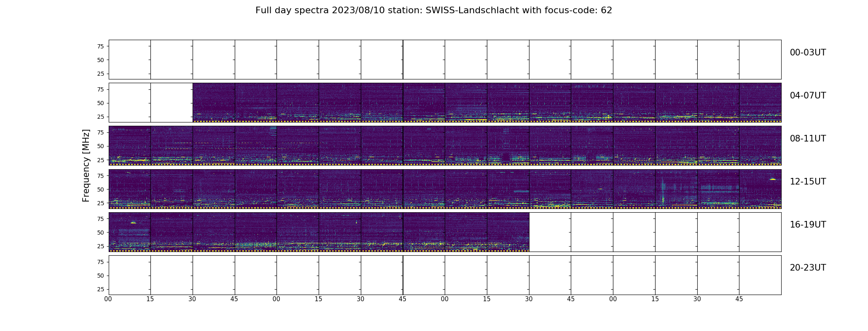Image resolution: width=868 pixels, height=331 pixels.
Task: Click the 25 tick of the 00-03UT row
Action: tap(100, 74)
